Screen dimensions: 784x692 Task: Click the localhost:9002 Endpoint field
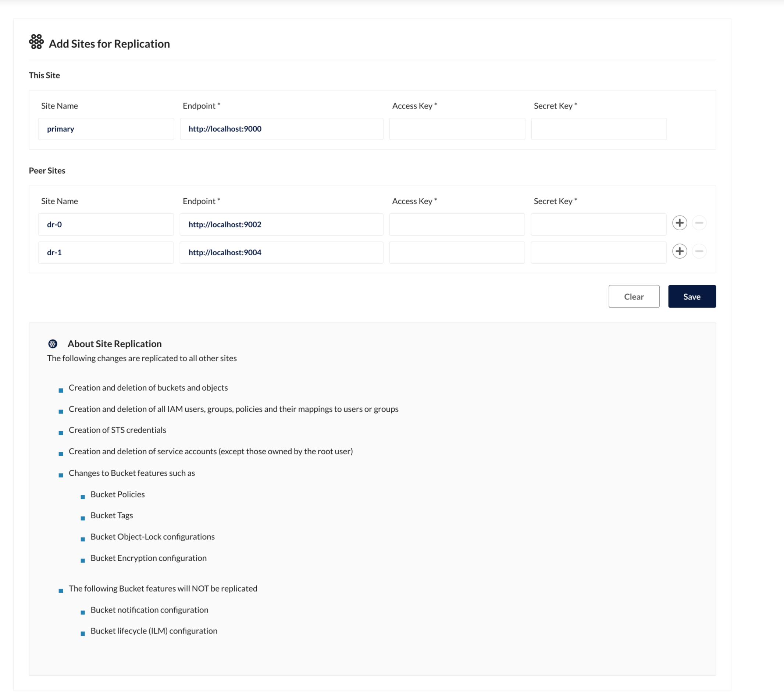tap(281, 224)
